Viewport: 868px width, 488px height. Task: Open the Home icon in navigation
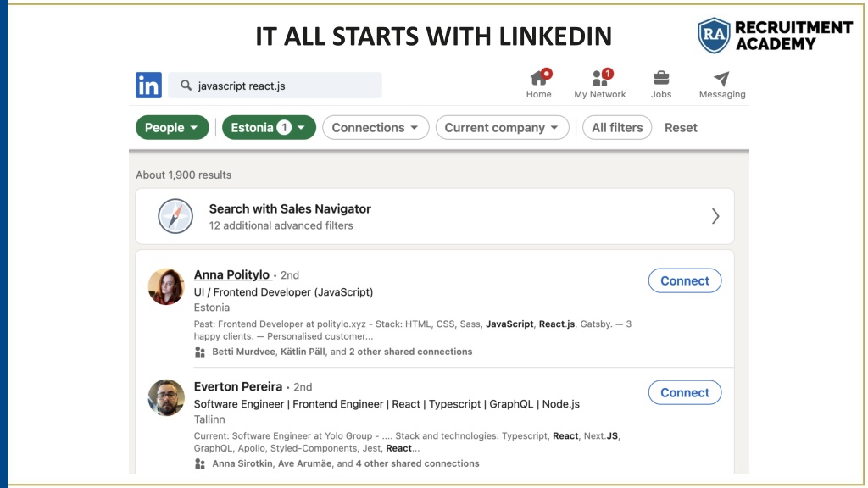[540, 77]
